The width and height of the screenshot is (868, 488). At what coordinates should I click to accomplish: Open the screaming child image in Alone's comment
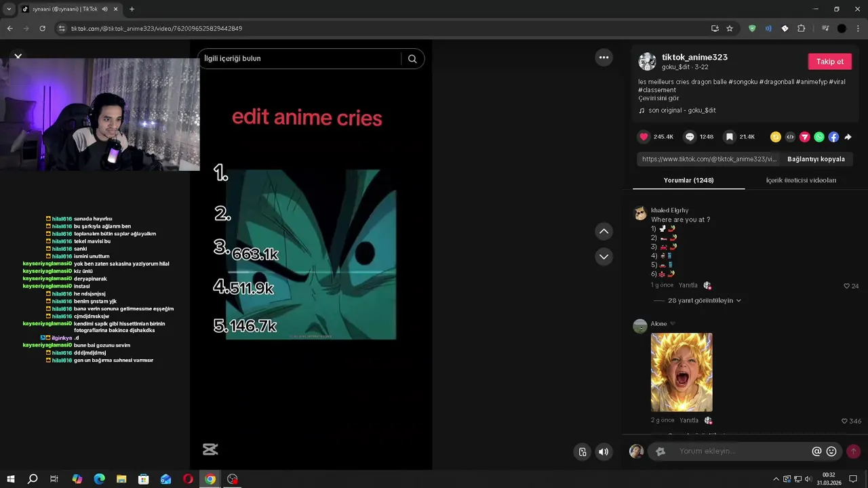[682, 372]
